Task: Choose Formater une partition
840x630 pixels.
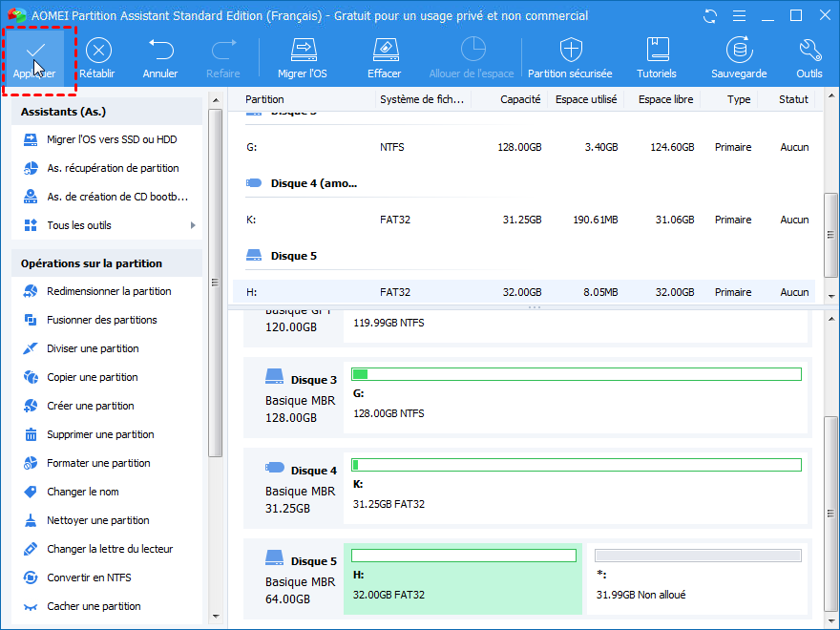Action: (98, 463)
